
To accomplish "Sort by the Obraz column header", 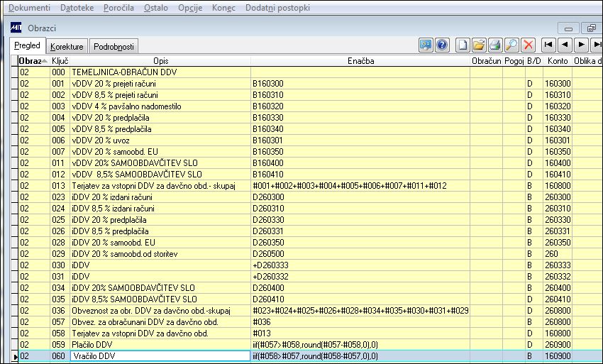I will point(33,61).
